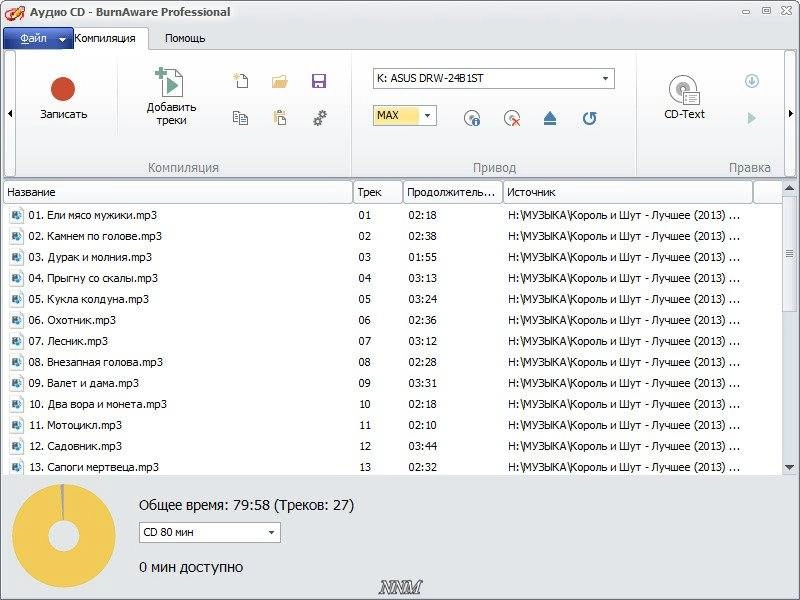Sort by the Трек column header
This screenshot has height=600, width=800.
(x=378, y=192)
